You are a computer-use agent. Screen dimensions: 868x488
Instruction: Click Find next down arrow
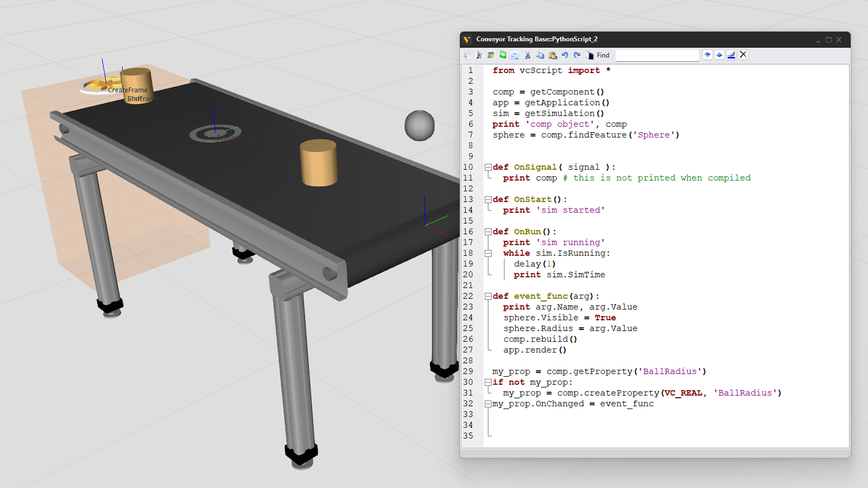click(708, 55)
